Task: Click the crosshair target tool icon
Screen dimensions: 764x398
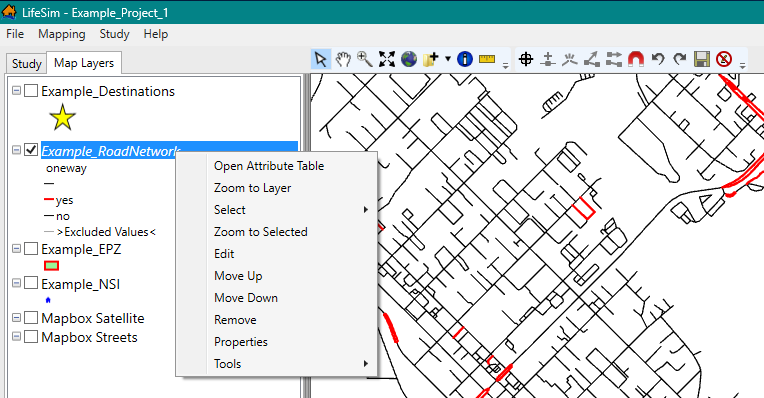Action: coord(526,59)
